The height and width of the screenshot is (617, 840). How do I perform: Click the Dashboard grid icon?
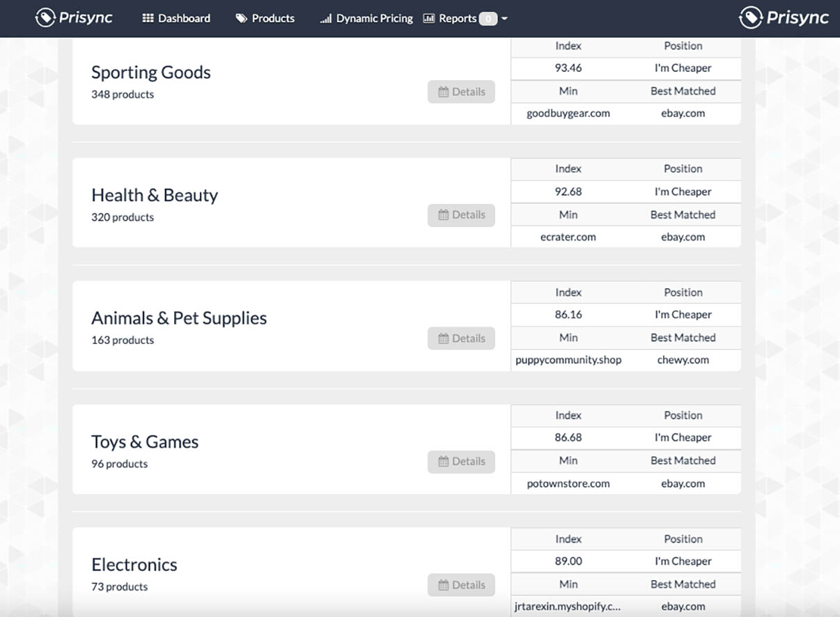(148, 19)
